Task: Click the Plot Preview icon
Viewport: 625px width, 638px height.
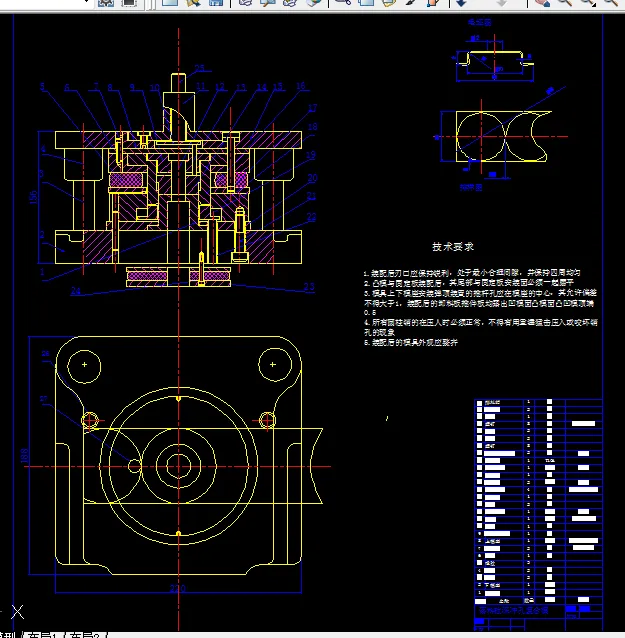Action: (267, 2)
